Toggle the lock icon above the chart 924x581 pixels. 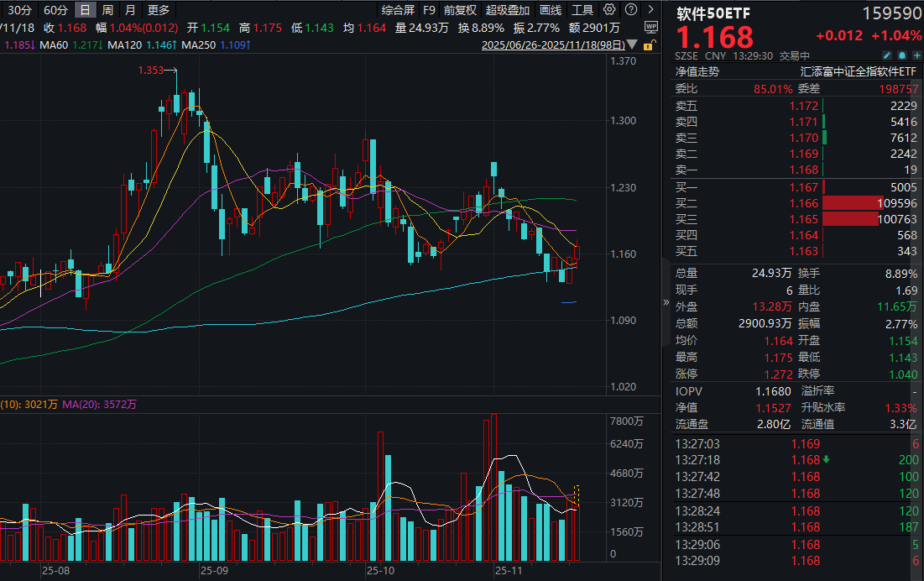pos(648,45)
